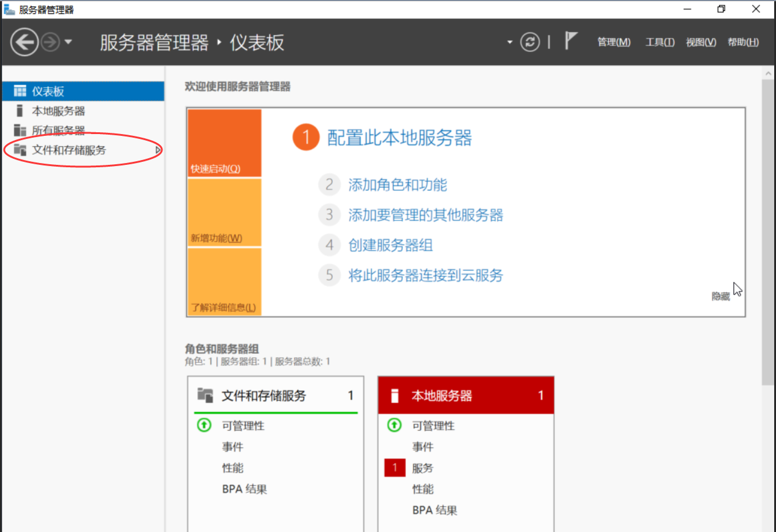Click the 仪表板 breadcrumb title
This screenshot has width=776, height=532.
(x=257, y=42)
